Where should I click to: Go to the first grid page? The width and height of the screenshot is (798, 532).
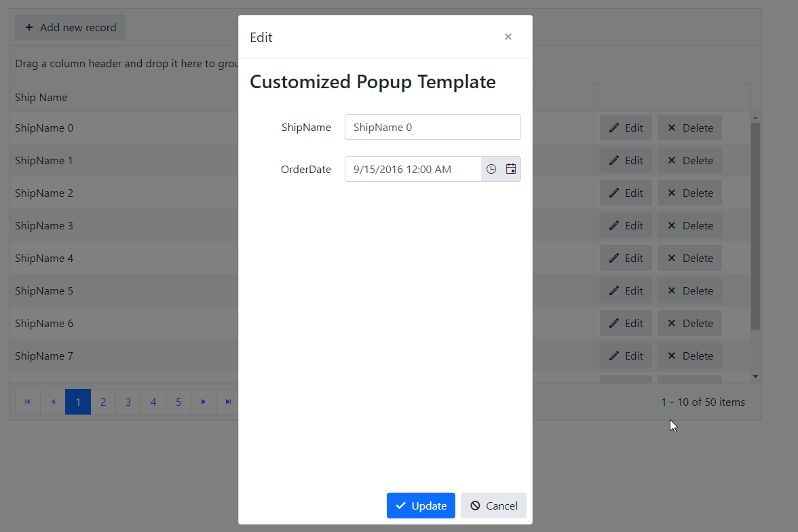[28, 402]
